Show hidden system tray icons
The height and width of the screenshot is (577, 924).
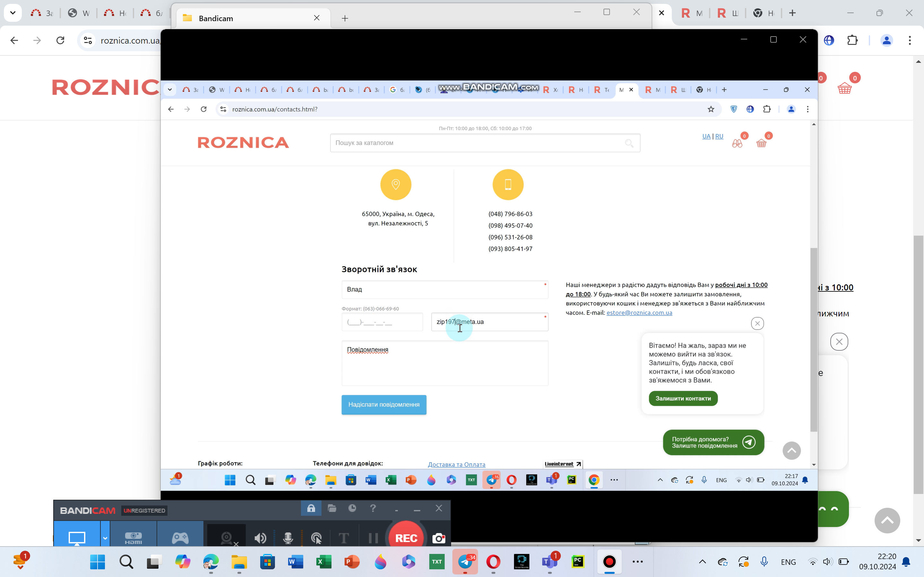pos(702,561)
